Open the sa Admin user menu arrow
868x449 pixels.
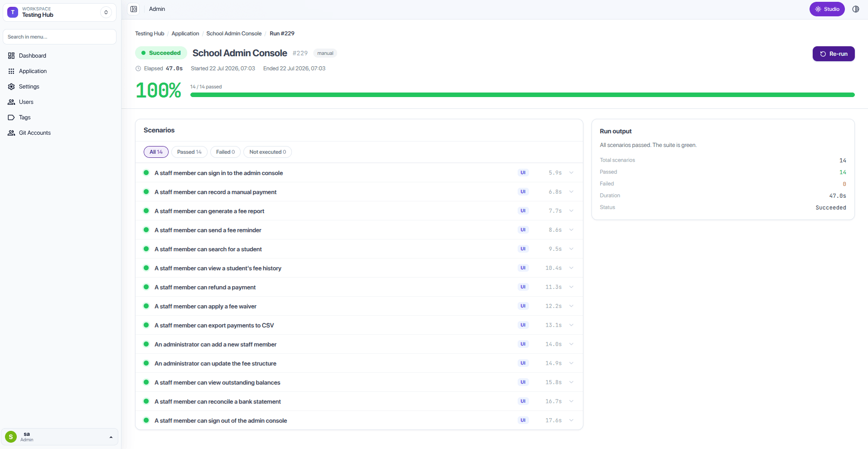(x=111, y=437)
